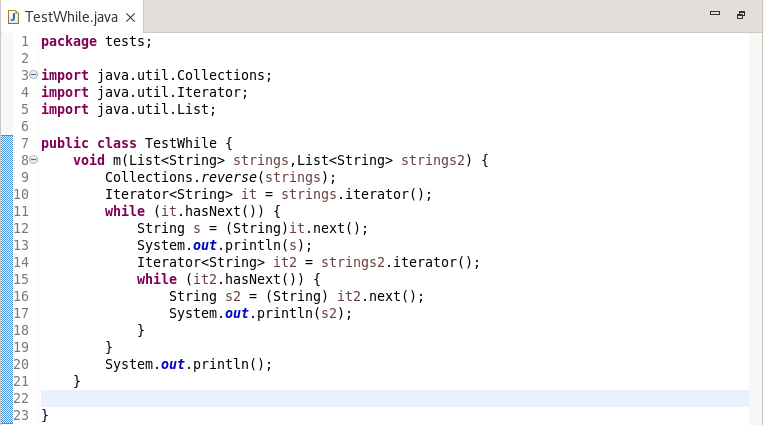
Task: Click line number 11 in the gutter
Action: (x=21, y=212)
